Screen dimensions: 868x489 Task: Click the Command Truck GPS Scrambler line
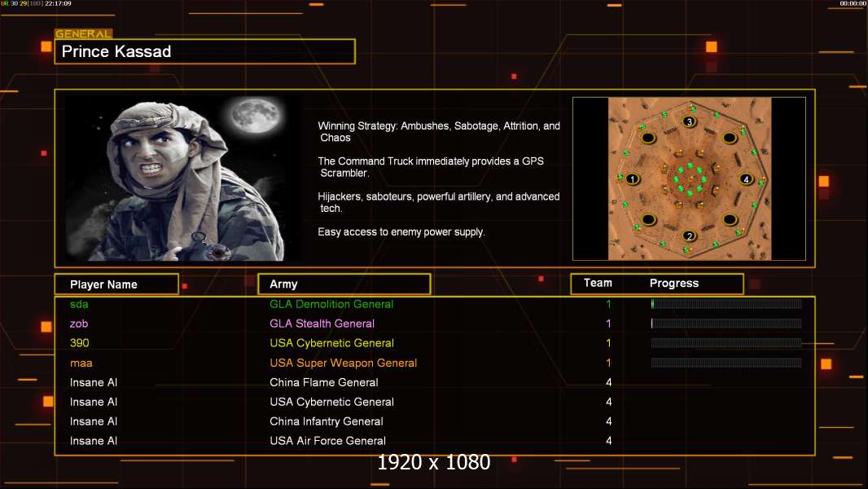tap(431, 167)
